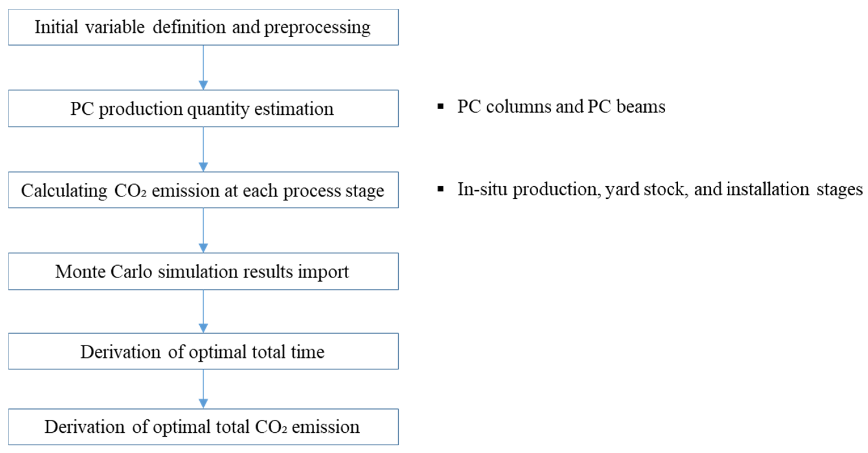Select the PC production quantity estimation box
The width and height of the screenshot is (868, 453).
pos(203,109)
